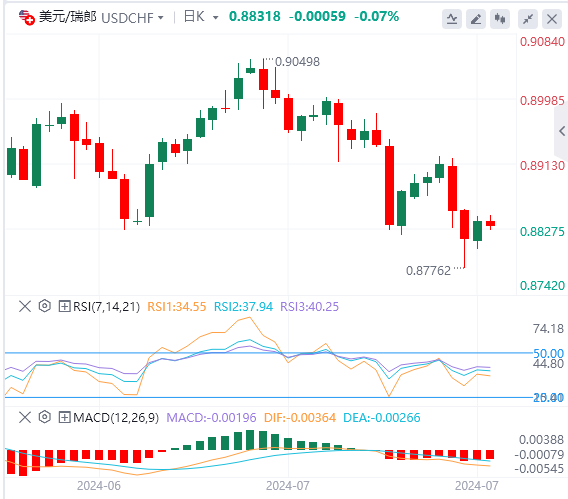The height and width of the screenshot is (499, 568).
Task: Click the percent change -0.07%
Action: (376, 16)
